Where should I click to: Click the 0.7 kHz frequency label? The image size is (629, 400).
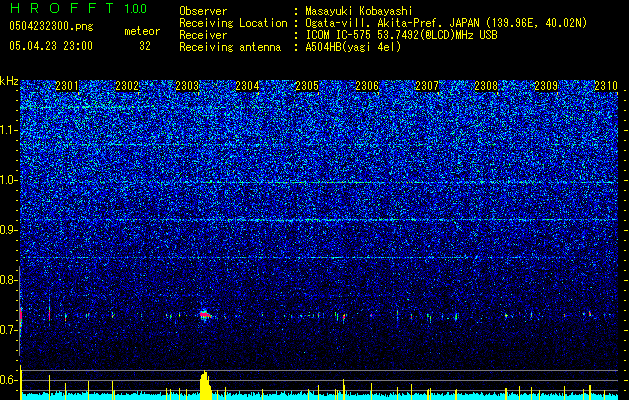point(8,330)
